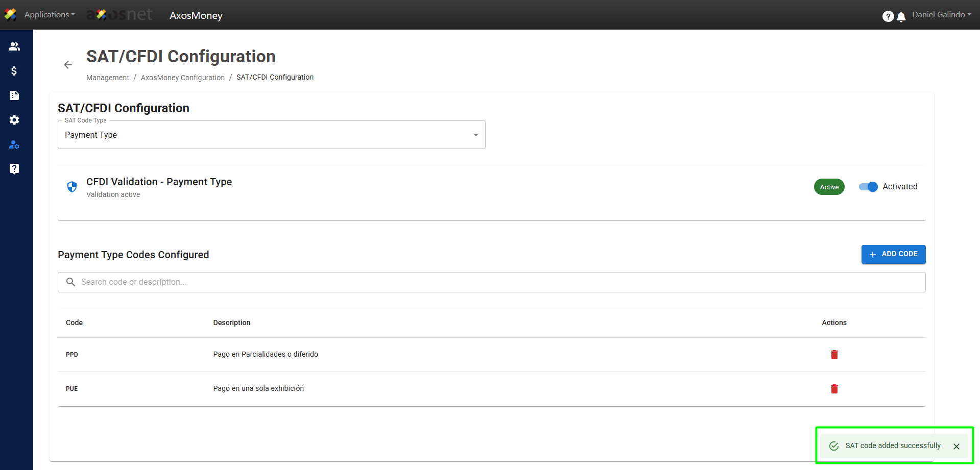Click the dollar sign sidebar icon

[x=14, y=71]
